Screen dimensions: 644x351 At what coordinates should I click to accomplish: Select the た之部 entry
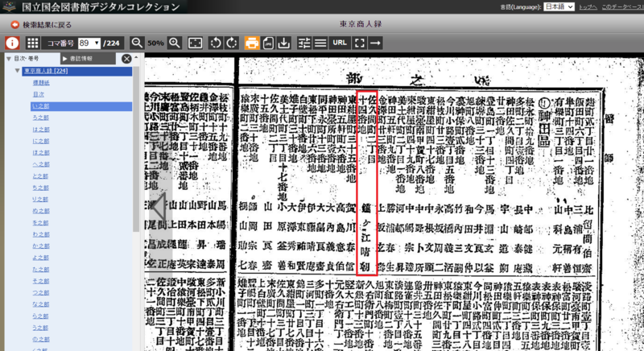(x=41, y=270)
